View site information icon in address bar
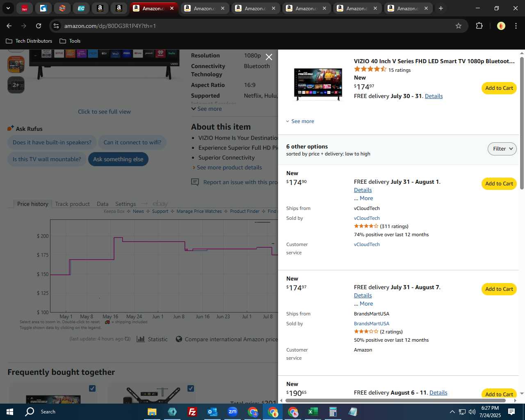Screen dimensions: 525x420 (56, 26)
